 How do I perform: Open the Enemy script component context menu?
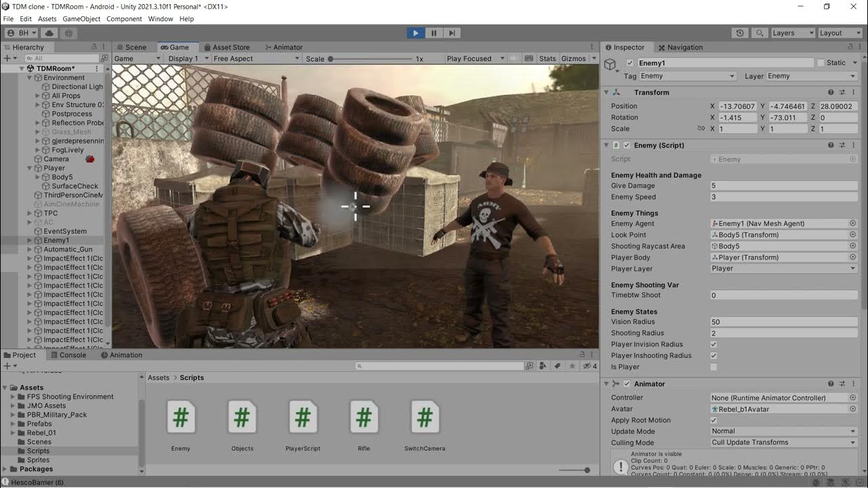point(854,146)
